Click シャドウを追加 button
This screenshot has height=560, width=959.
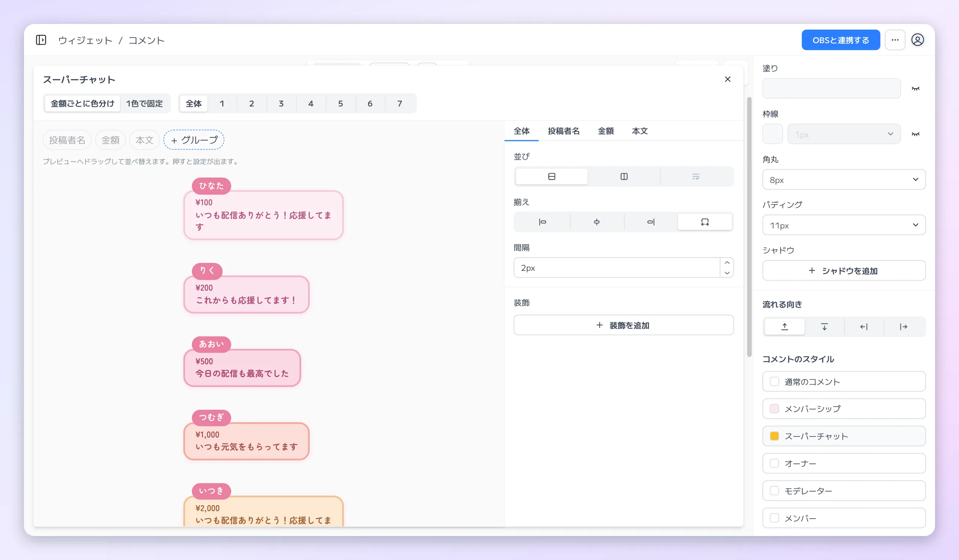click(x=844, y=270)
